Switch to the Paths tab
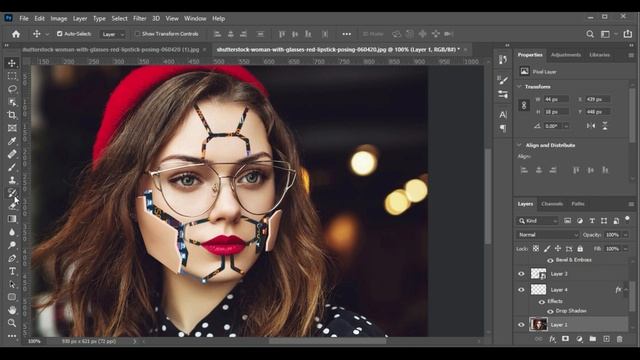The width and height of the screenshot is (640, 360). [x=578, y=204]
